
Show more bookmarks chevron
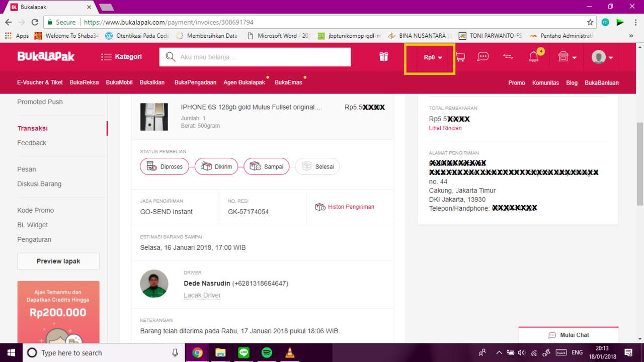click(631, 36)
